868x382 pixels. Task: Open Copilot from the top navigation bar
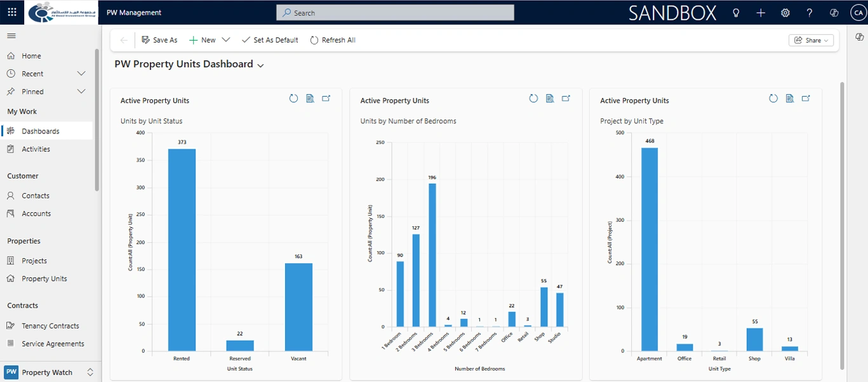pos(833,12)
